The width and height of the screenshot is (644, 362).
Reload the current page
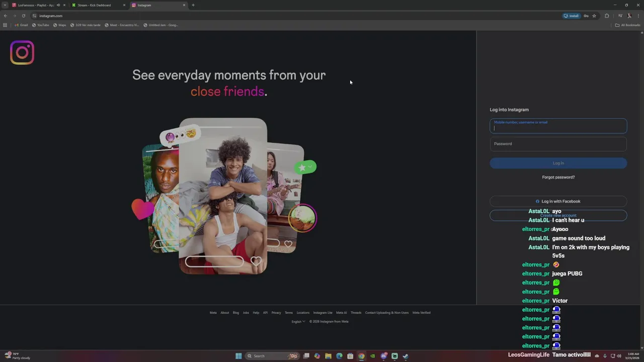click(23, 16)
